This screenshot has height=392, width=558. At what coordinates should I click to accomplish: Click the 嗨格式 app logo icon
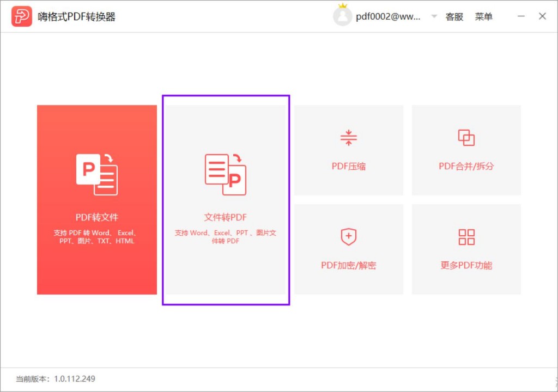(21, 16)
